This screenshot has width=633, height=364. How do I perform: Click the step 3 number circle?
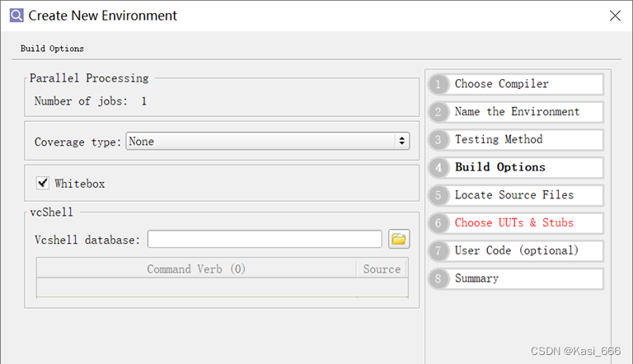tap(439, 140)
